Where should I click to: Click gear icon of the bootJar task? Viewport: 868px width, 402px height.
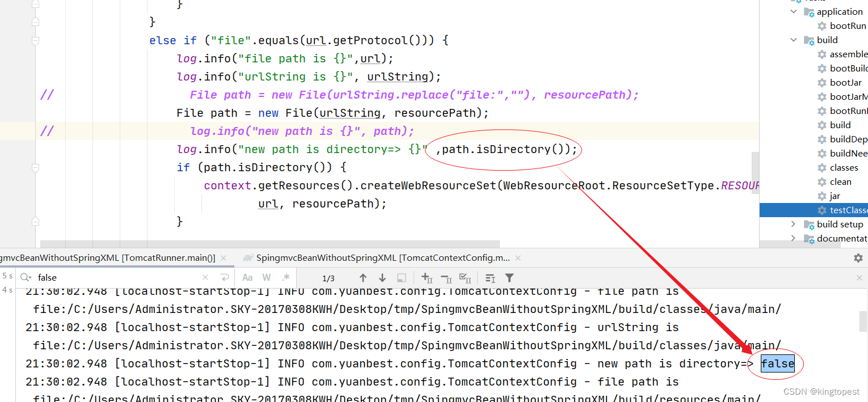[x=821, y=82]
